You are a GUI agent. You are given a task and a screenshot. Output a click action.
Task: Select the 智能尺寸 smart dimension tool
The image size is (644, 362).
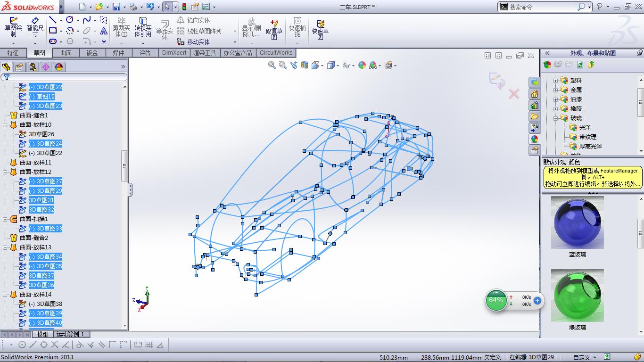point(35,27)
